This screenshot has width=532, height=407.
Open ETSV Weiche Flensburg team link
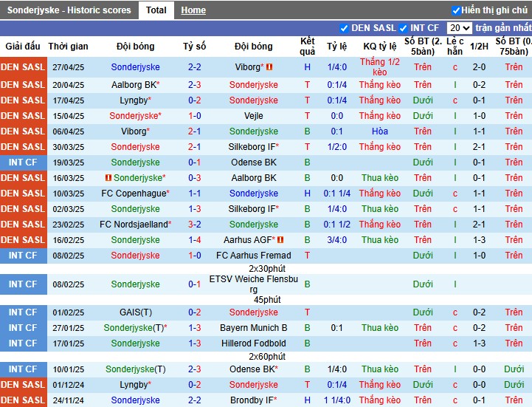[x=253, y=284]
